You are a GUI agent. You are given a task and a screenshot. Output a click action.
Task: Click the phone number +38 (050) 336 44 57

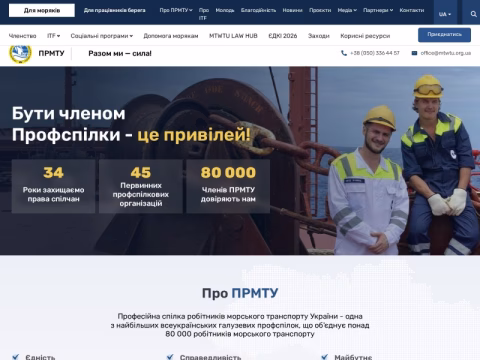(x=375, y=53)
